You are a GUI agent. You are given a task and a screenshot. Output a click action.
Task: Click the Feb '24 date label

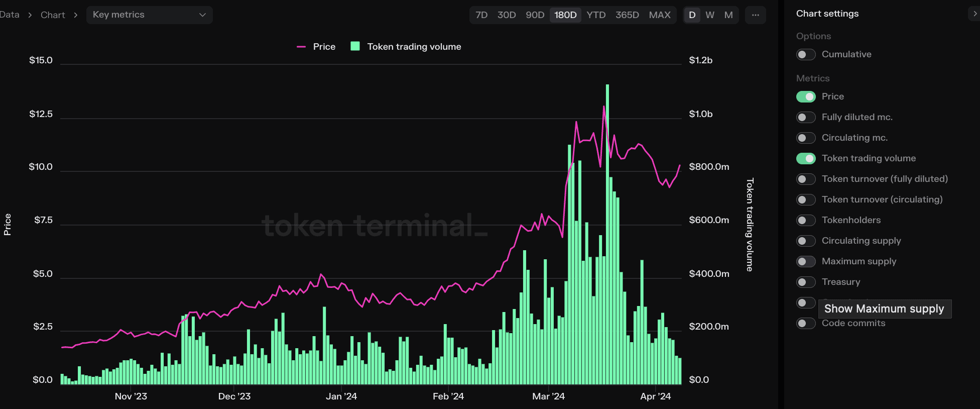coord(448,396)
